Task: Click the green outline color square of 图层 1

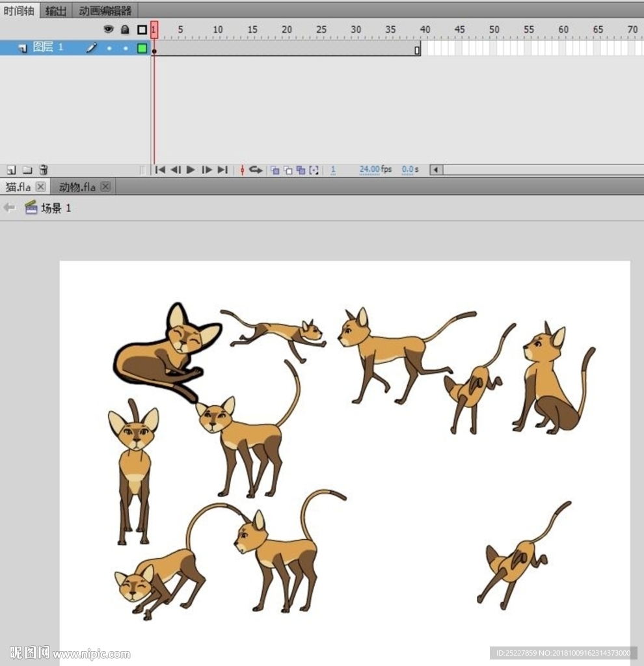Action: (x=142, y=48)
